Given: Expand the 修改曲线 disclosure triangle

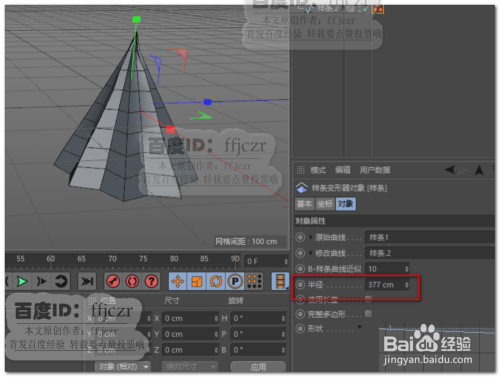Looking at the screenshot, I should click(310, 253).
